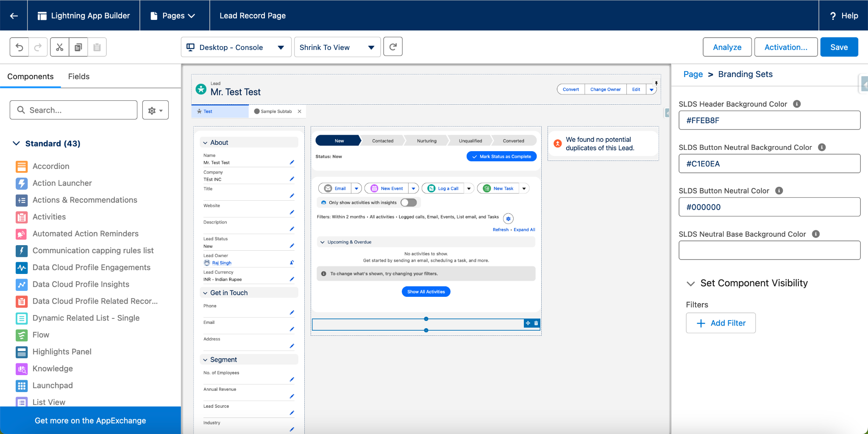Copy the selected component
This screenshot has height=434, width=868.
click(78, 47)
